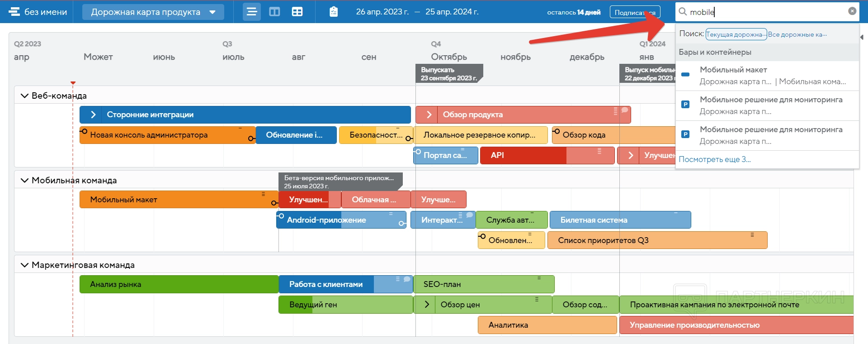Collapse the Веб-команда group
Image resolution: width=868 pixels, height=344 pixels.
[24, 96]
